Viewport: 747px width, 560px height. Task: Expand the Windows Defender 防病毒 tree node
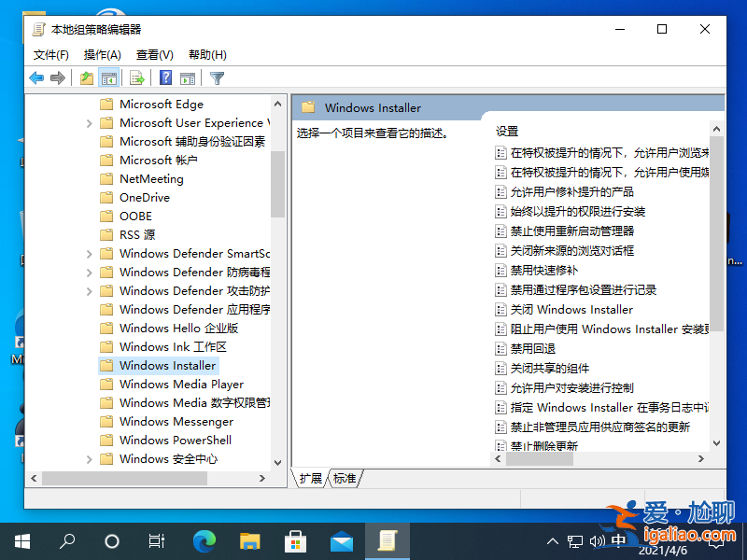[89, 272]
